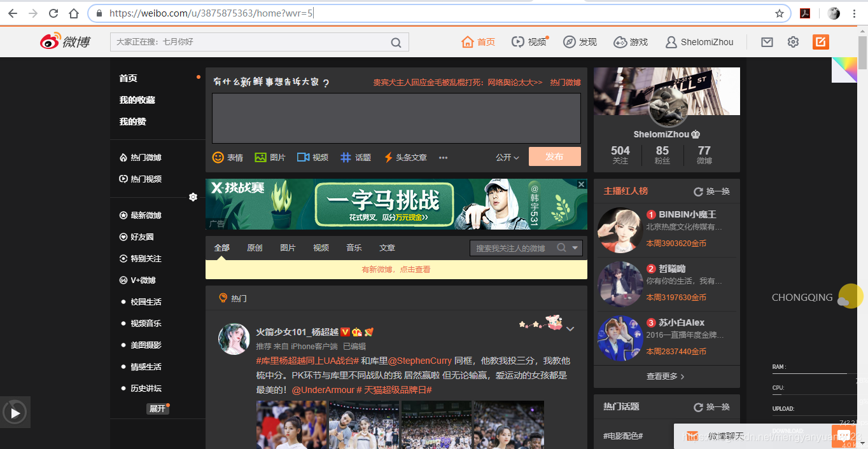This screenshot has width=868, height=449.
Task: Click the sidebar group settings gear
Action: tap(193, 197)
